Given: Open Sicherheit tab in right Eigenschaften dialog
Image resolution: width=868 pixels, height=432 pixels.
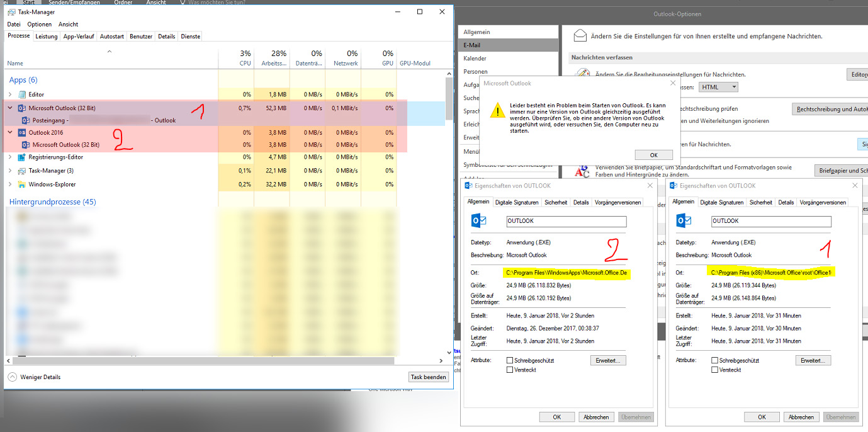Looking at the screenshot, I should 761,202.
